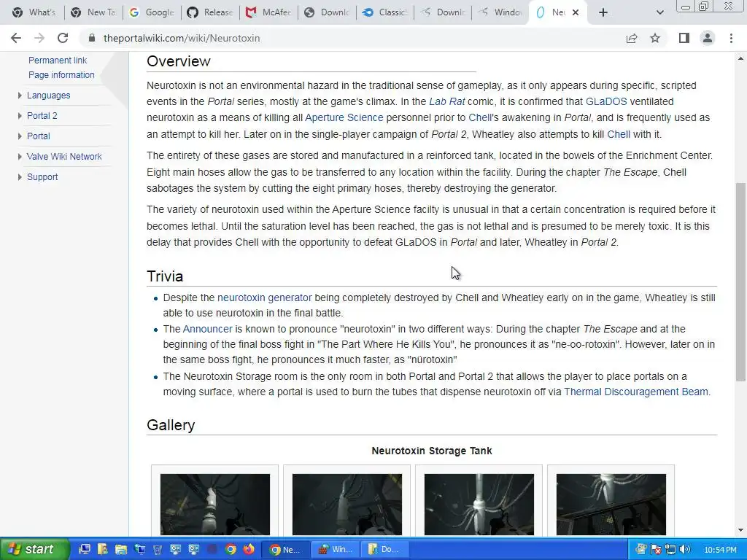Open My Computer quick launch icon
Screen dimensions: 747x560
click(x=85, y=549)
